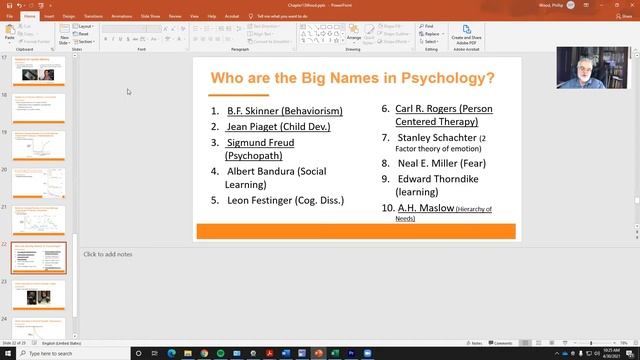Click the Carl R. Rogers link
The image size is (640, 360).
click(x=444, y=115)
